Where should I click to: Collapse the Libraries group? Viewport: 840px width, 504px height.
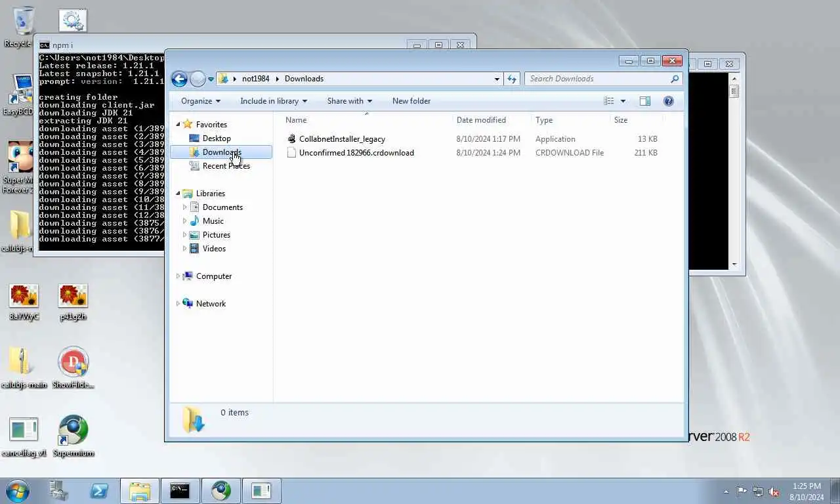click(178, 193)
